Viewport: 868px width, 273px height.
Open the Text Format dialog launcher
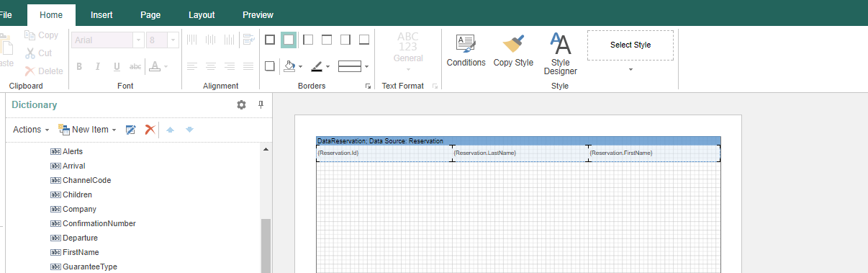(x=435, y=86)
